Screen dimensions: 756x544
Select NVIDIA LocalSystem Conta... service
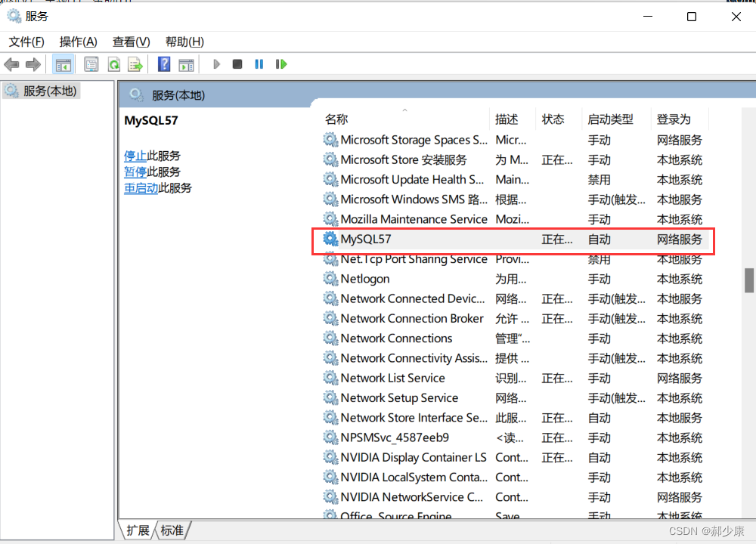coord(414,477)
